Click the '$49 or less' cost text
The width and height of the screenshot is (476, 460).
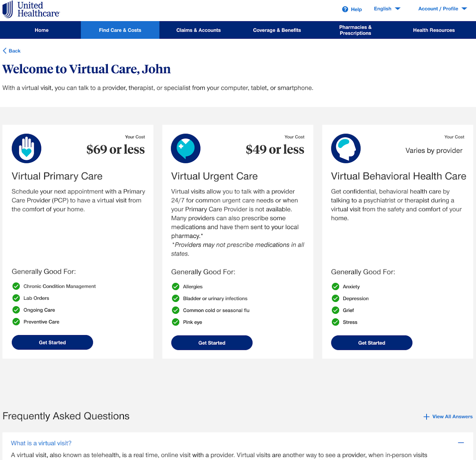coord(275,149)
